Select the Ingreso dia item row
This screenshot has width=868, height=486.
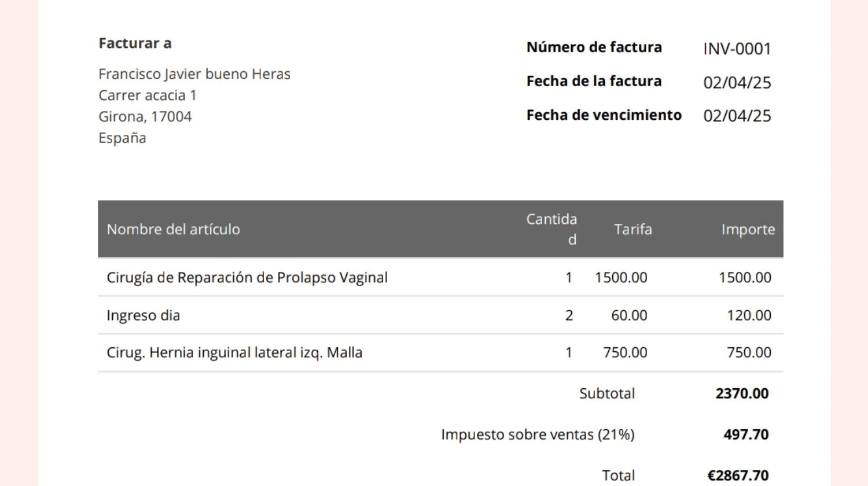coord(440,315)
